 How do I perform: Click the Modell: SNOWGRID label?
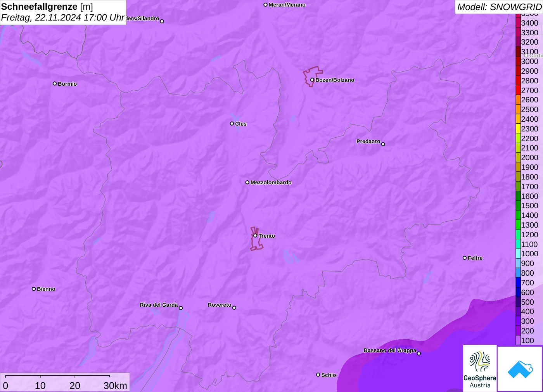[499, 7]
